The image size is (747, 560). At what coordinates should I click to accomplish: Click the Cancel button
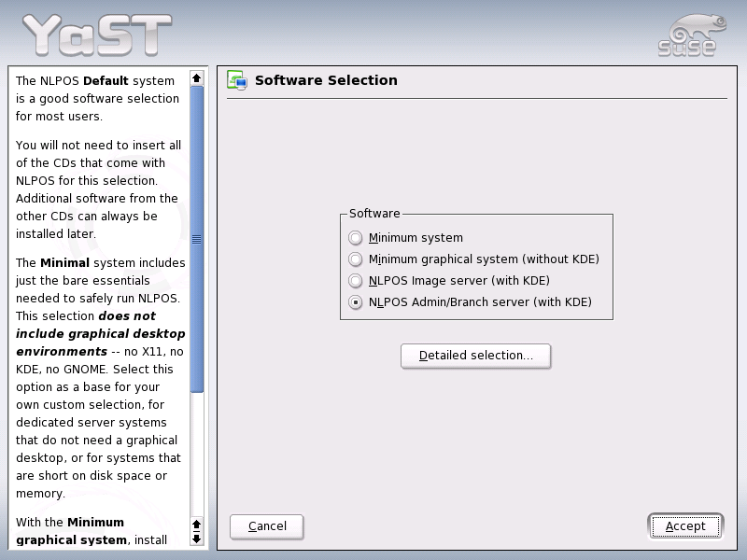267,526
